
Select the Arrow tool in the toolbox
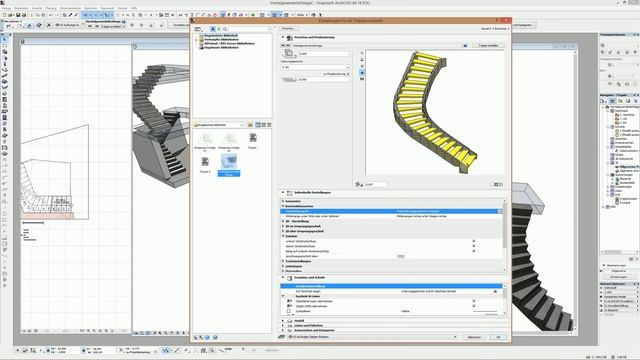[x=4, y=40]
